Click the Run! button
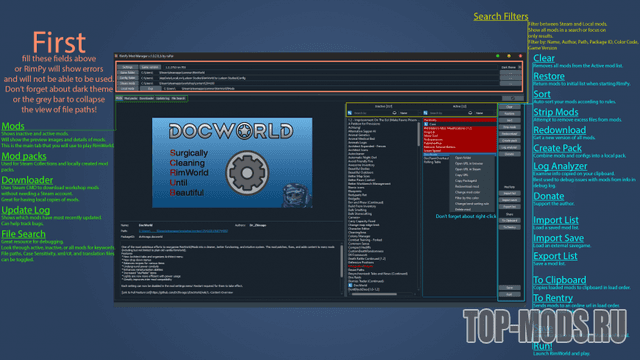The image size is (640, 360). 509,294
